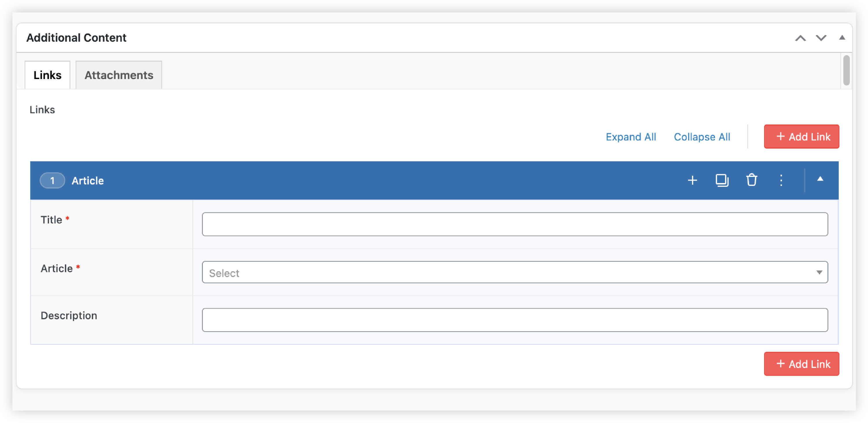Select the Links tab

[47, 75]
